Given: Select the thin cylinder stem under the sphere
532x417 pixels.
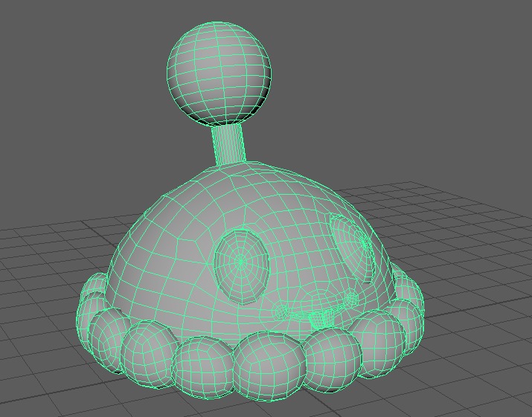Looking at the screenshot, I should pos(228,145).
